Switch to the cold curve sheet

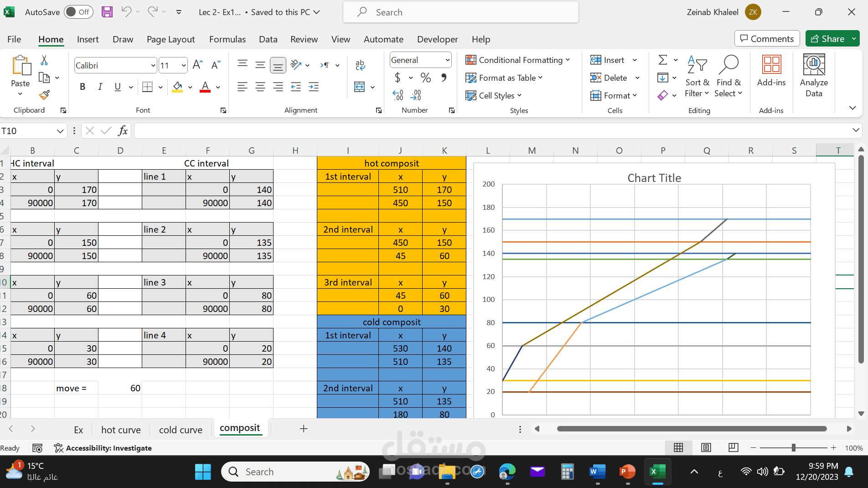click(x=181, y=430)
